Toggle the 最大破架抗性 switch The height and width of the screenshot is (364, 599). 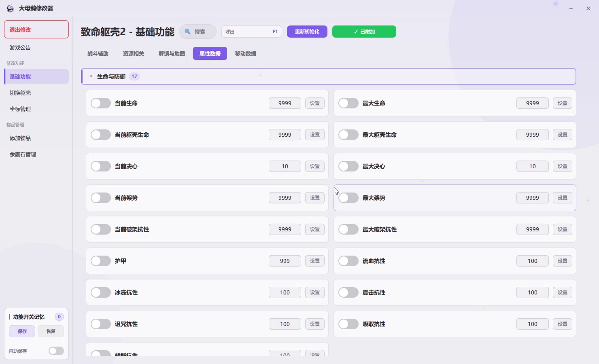coord(348,229)
